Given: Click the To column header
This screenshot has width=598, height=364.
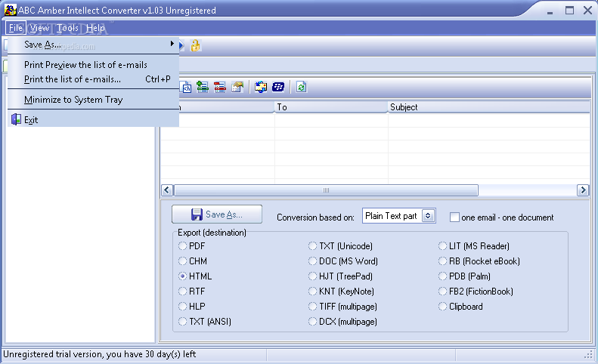Looking at the screenshot, I should click(331, 107).
